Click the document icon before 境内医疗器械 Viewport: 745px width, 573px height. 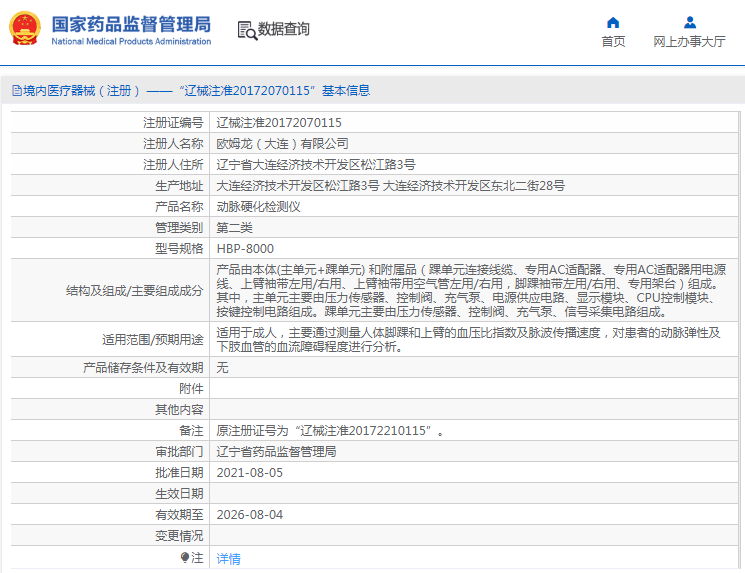point(15,90)
